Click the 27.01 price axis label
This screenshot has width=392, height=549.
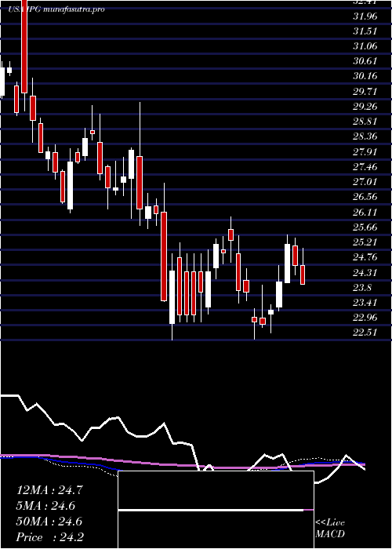[x=365, y=182]
